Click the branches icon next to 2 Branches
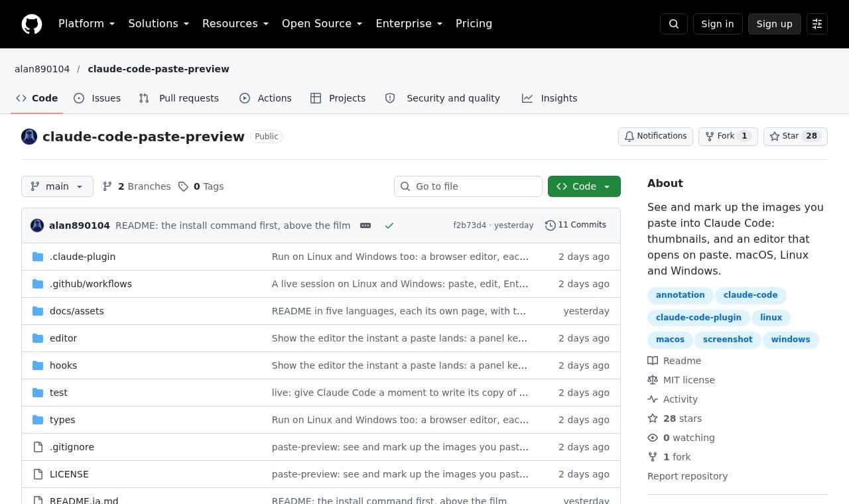This screenshot has width=849, height=504. point(107,186)
